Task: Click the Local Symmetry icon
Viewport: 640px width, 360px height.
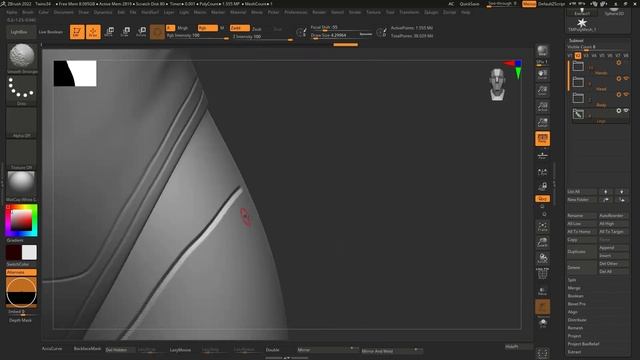Action: 542,172
